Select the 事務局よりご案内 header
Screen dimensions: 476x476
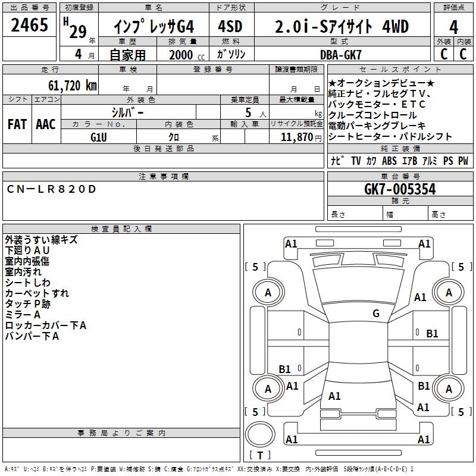121,433
